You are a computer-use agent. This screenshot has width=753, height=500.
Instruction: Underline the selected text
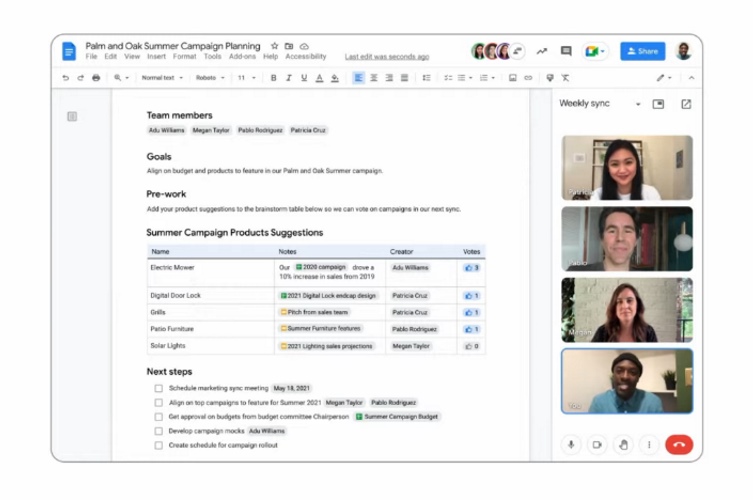click(304, 78)
